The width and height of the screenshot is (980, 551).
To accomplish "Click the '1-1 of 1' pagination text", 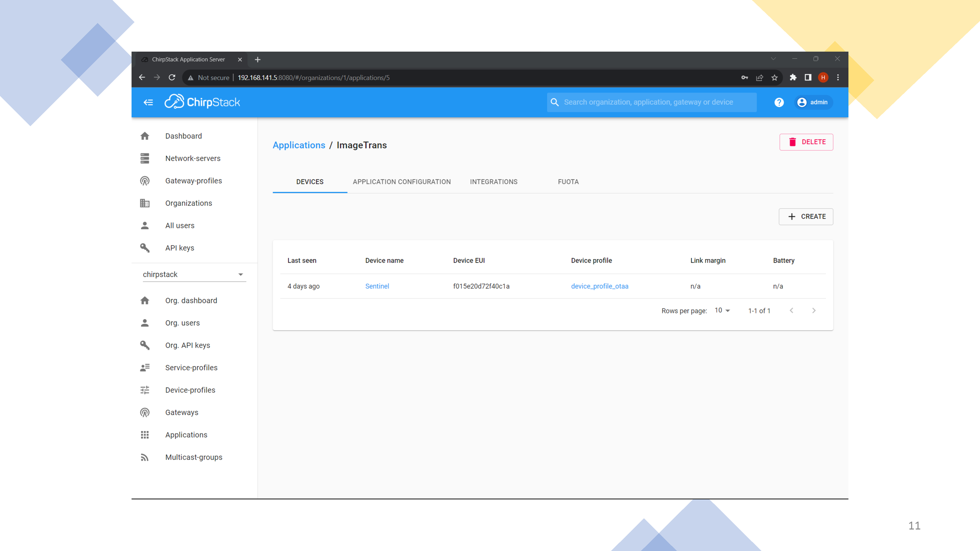I will [759, 311].
